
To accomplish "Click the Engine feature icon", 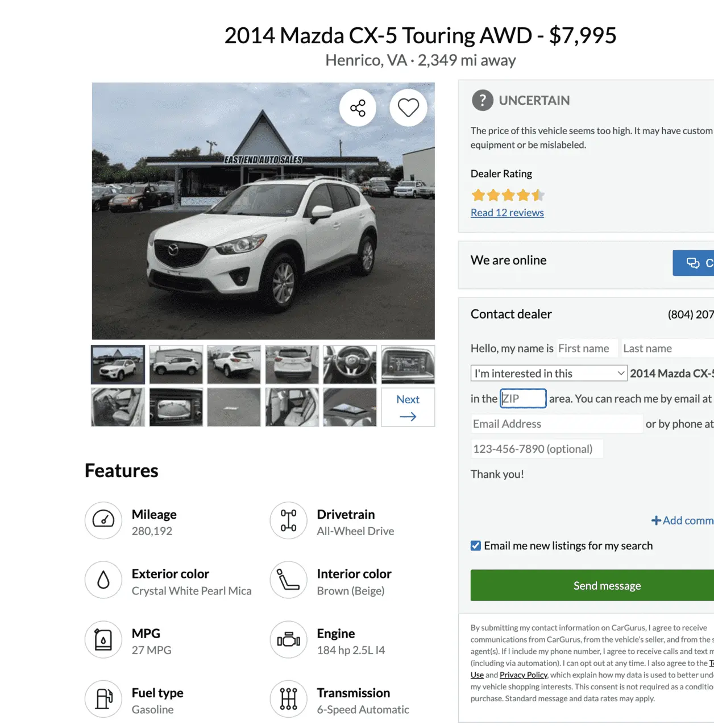I will [288, 639].
